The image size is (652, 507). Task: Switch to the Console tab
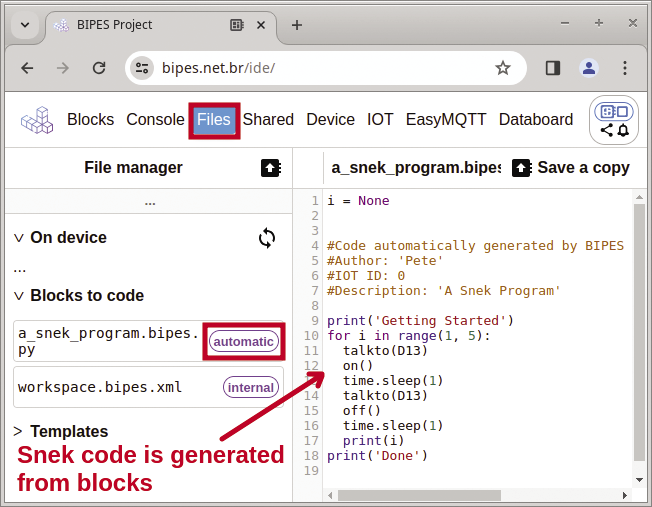pyautogui.click(x=155, y=120)
